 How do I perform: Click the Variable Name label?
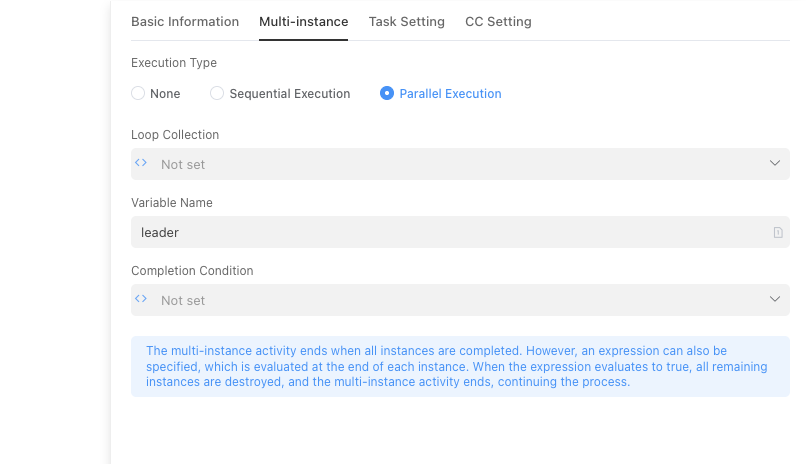click(172, 203)
